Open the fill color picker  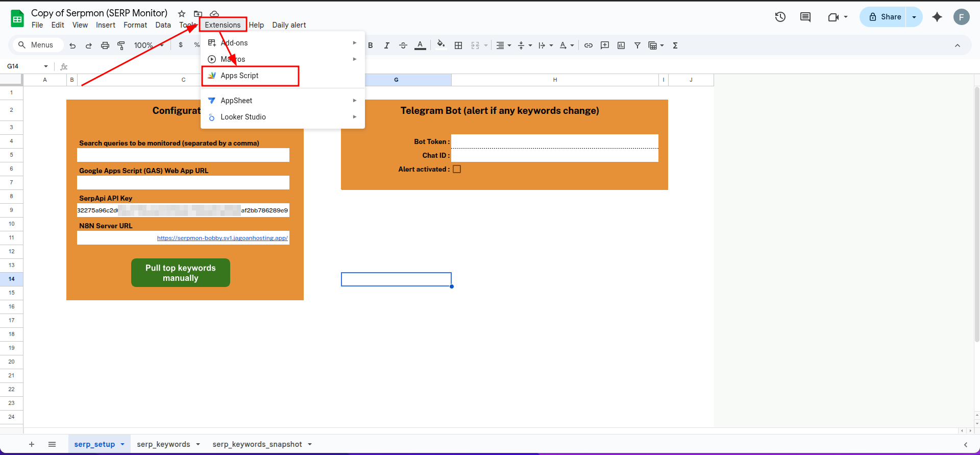pos(441,45)
